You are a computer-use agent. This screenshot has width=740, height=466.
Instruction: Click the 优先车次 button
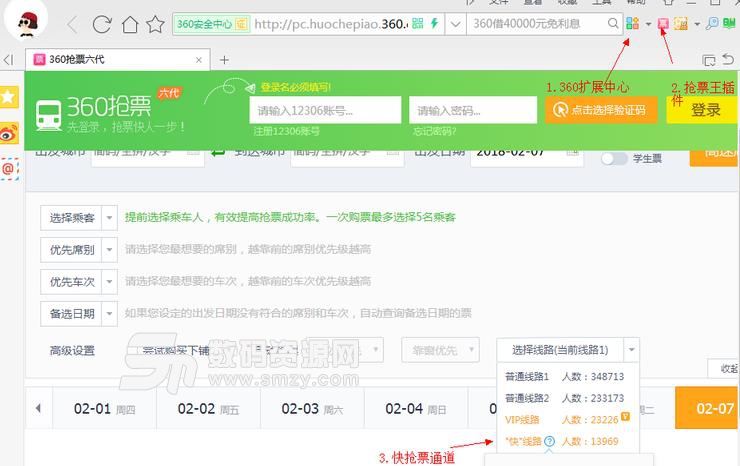[71, 282]
